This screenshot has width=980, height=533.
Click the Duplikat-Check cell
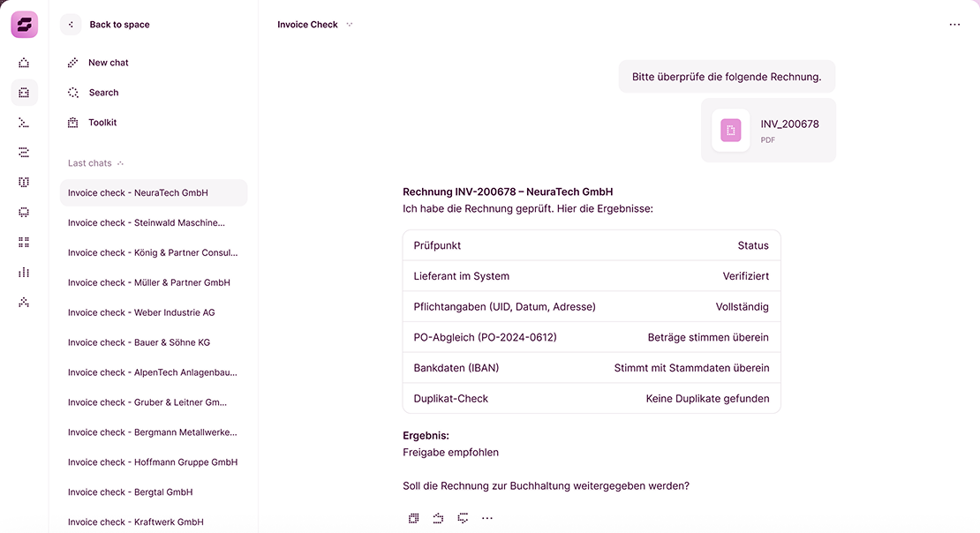pyautogui.click(x=450, y=399)
